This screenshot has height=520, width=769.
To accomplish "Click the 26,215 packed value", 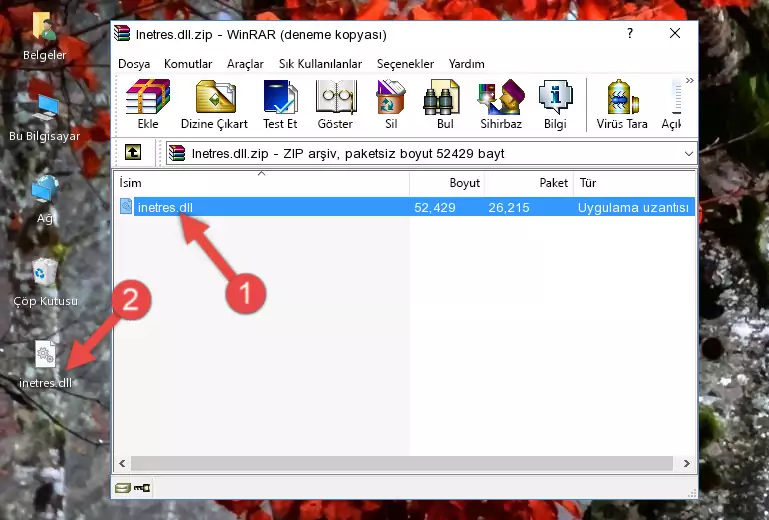I will (509, 208).
